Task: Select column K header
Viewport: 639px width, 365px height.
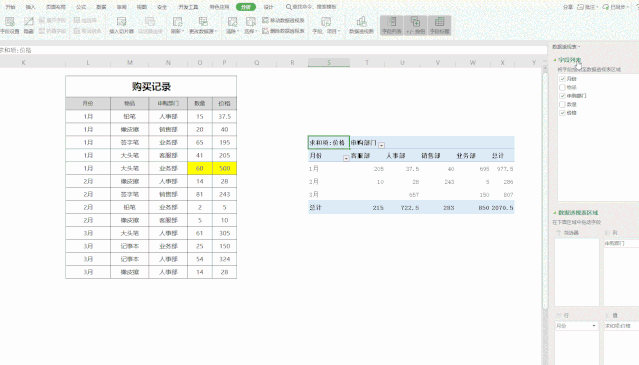Action: 23,62
